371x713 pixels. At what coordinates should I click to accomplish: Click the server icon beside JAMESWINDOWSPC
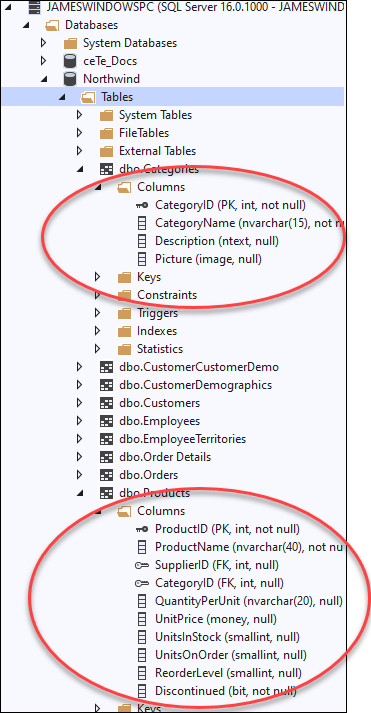point(35,8)
